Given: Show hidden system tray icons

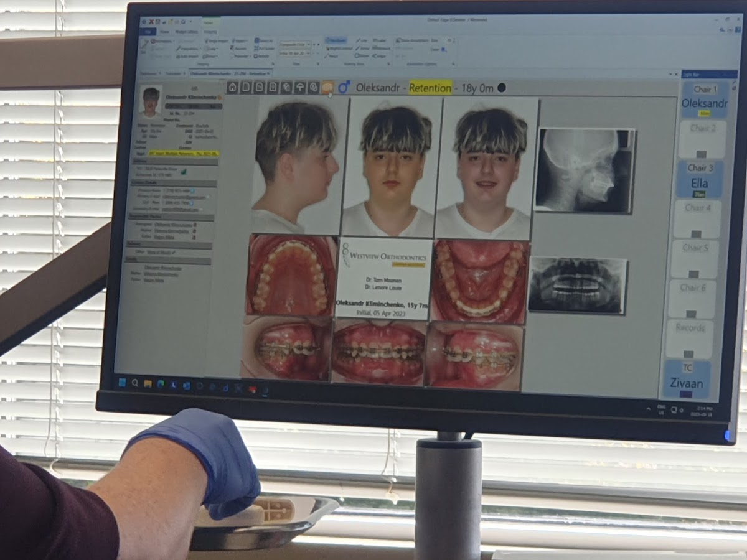Looking at the screenshot, I should click(649, 408).
